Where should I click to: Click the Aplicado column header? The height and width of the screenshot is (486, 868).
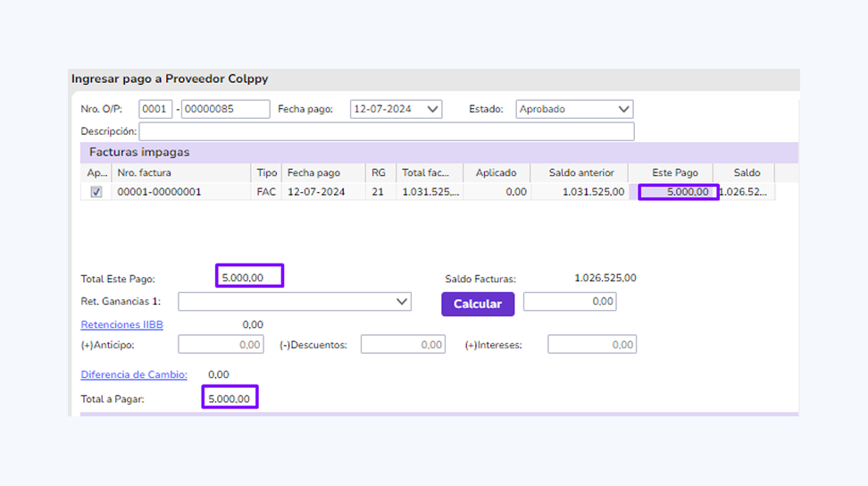[497, 172]
